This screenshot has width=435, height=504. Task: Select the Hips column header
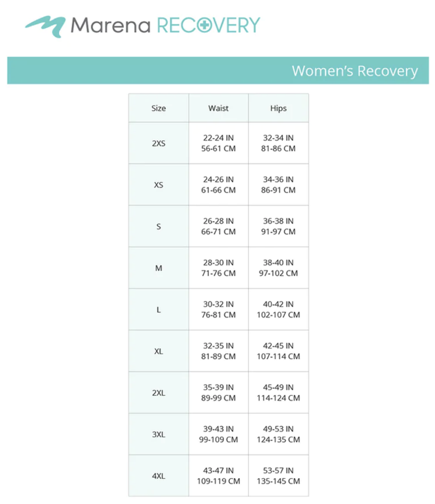[278, 108]
